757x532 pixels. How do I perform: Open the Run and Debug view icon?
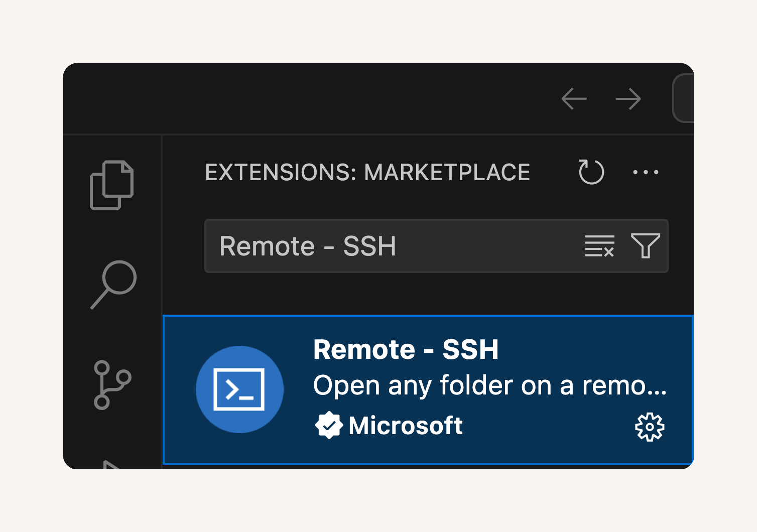coord(112,464)
